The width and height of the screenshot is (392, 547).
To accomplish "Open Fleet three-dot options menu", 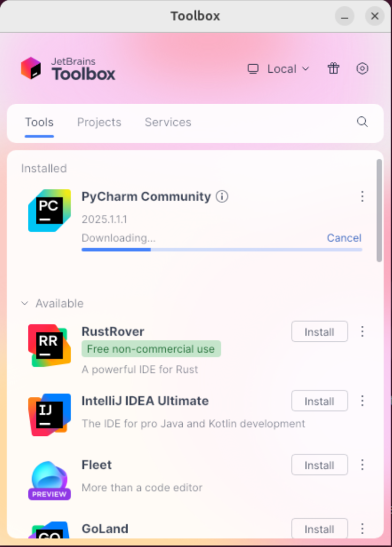I will 362,465.
